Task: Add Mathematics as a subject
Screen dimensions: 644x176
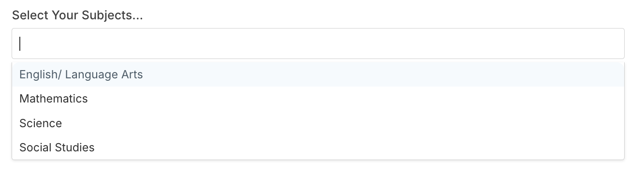Action: [318, 99]
